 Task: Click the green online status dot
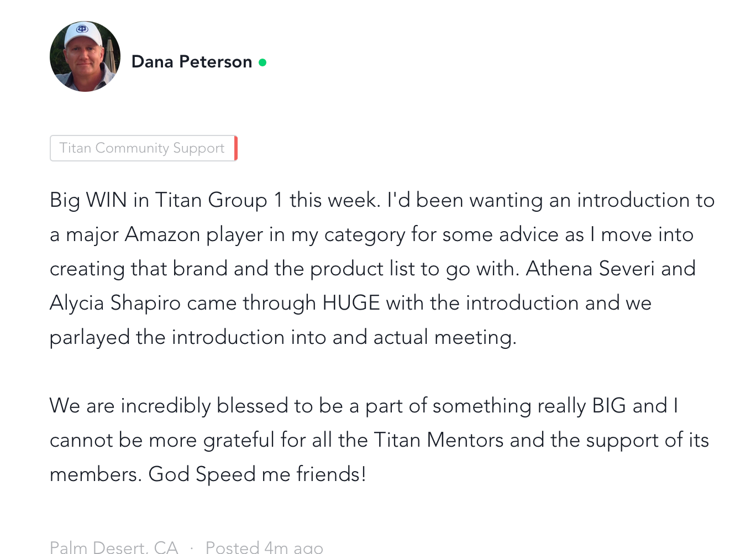(x=262, y=62)
